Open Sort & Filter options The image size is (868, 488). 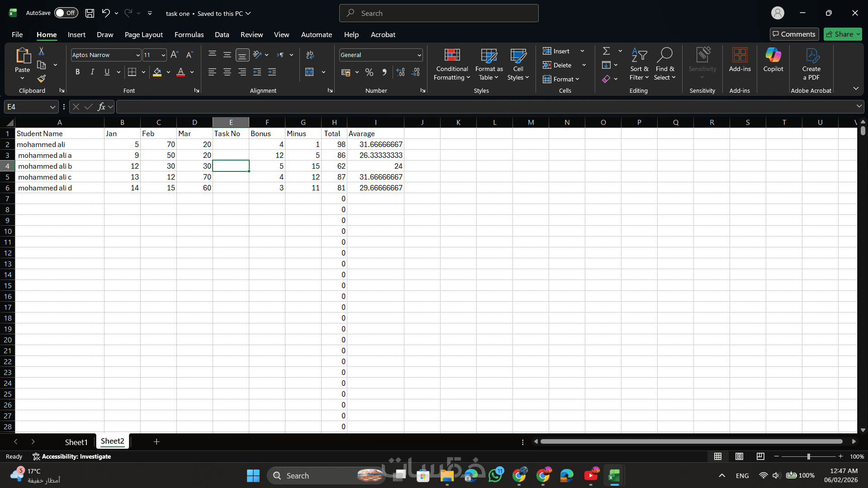point(639,64)
